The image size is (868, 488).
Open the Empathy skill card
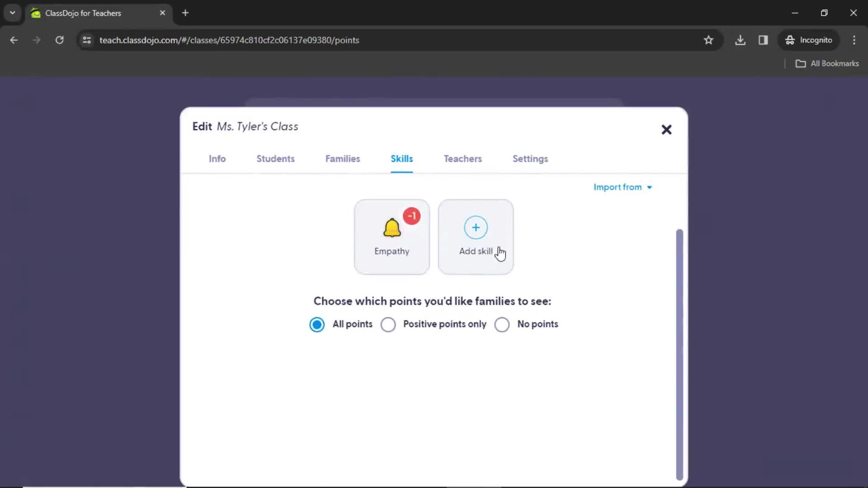(x=392, y=237)
